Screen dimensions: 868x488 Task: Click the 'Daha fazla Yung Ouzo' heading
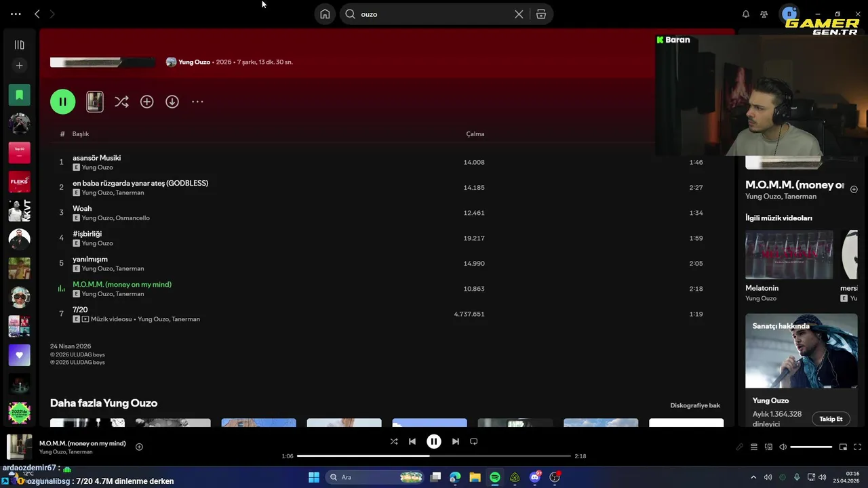point(104,403)
